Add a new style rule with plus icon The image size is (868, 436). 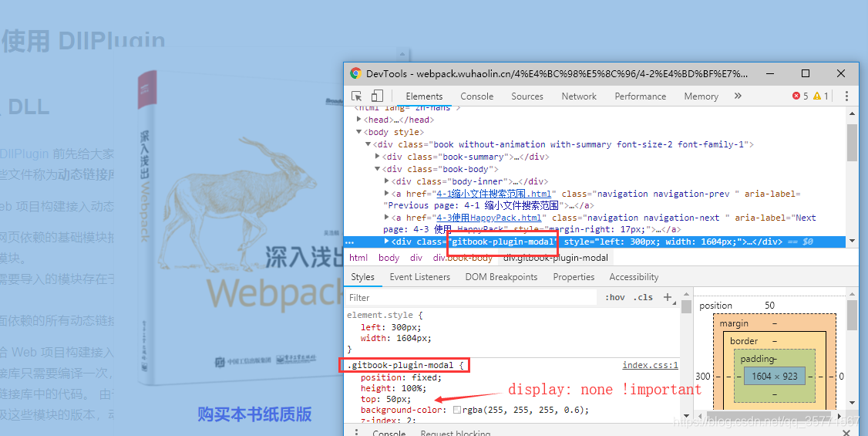tap(668, 298)
